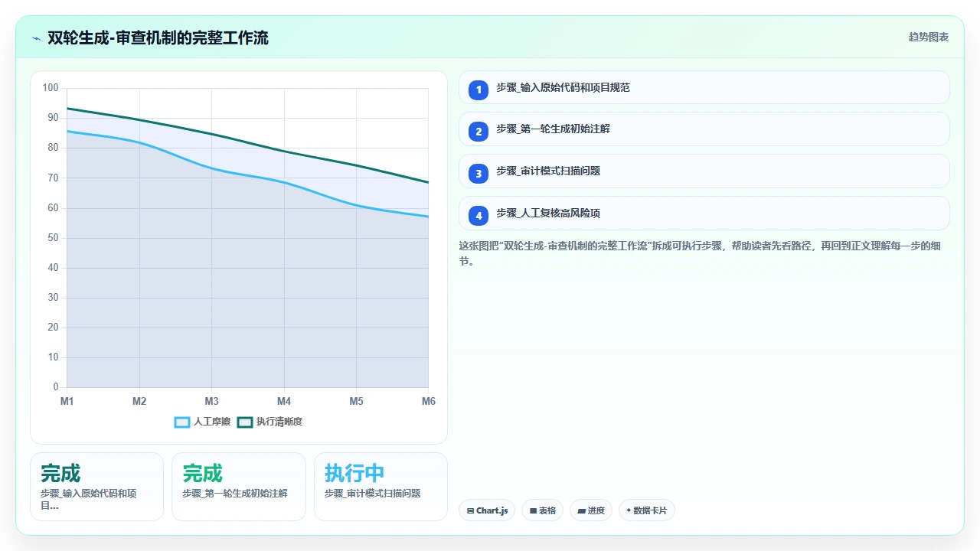Click the lightning icon beside the title
The width and height of the screenshot is (980, 551).
(x=36, y=38)
